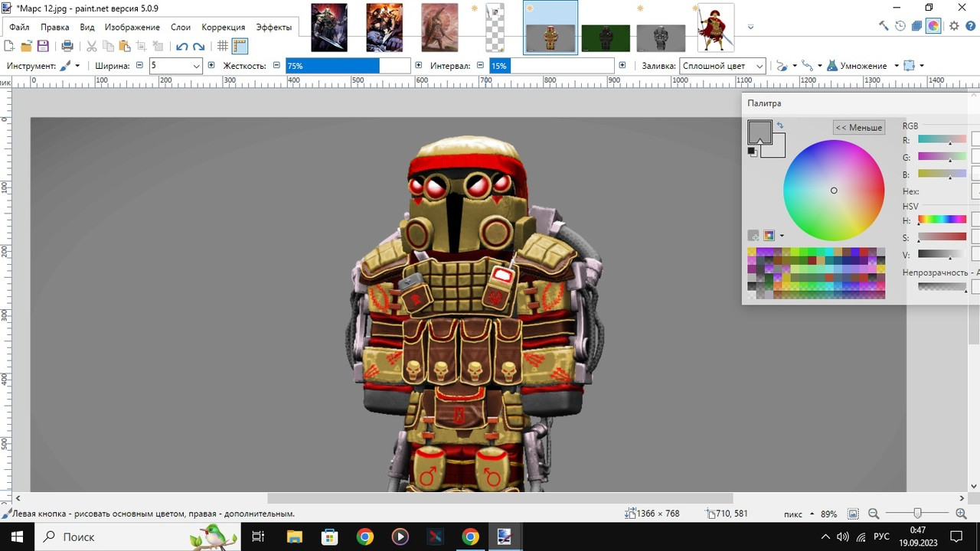Undo the last action
This screenshot has height=551, width=980.
click(182, 46)
